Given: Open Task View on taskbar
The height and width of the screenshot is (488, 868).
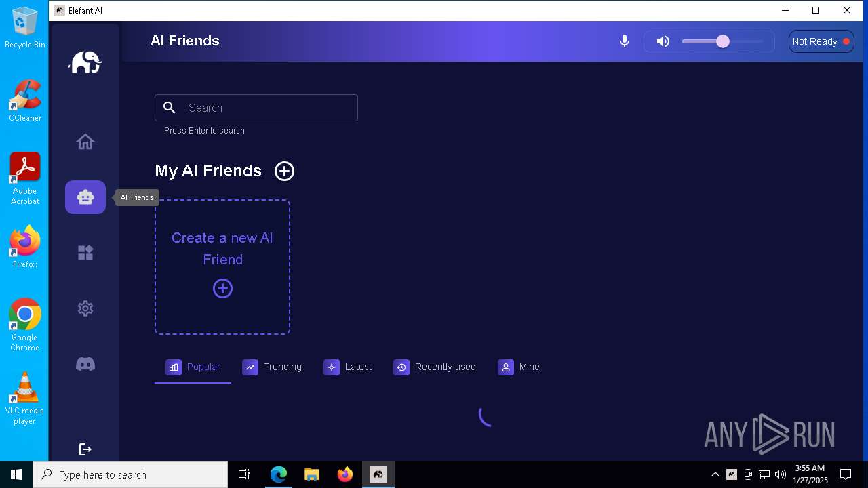Looking at the screenshot, I should [x=244, y=474].
